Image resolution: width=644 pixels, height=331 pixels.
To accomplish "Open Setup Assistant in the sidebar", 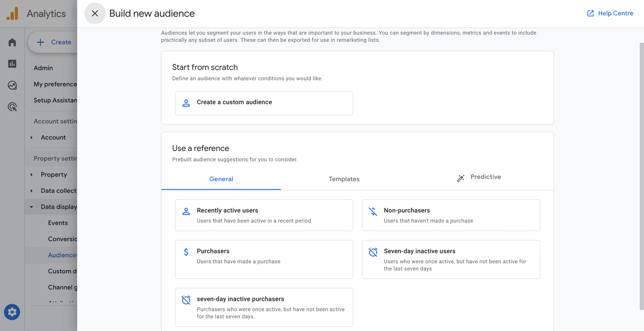I will (x=55, y=100).
